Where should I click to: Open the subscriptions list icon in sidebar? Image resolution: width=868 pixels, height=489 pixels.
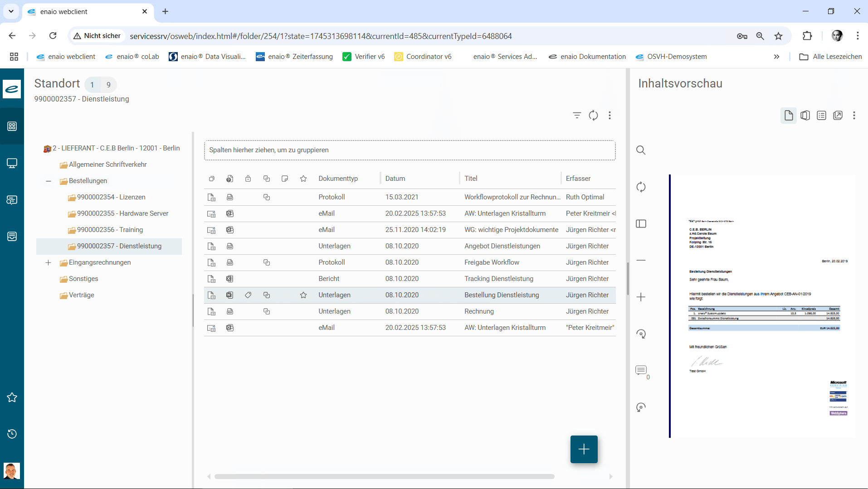(x=12, y=237)
